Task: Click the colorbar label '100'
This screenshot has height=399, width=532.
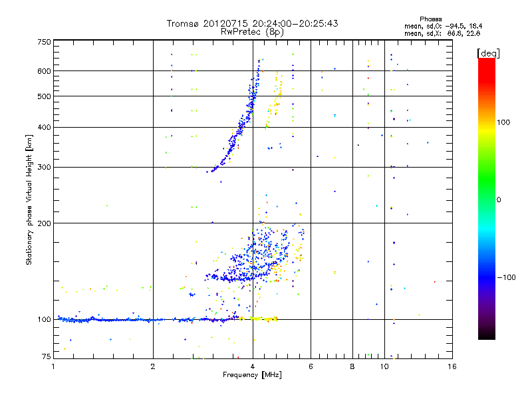Action: tap(503, 122)
